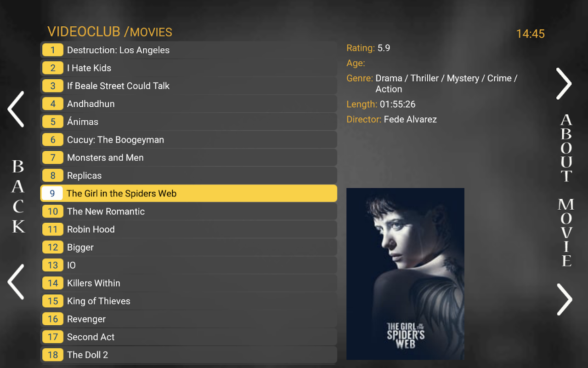Image resolution: width=588 pixels, height=368 pixels.
Task: Click the VIDEOCLUB breadcrumb in the header
Action: point(84,32)
